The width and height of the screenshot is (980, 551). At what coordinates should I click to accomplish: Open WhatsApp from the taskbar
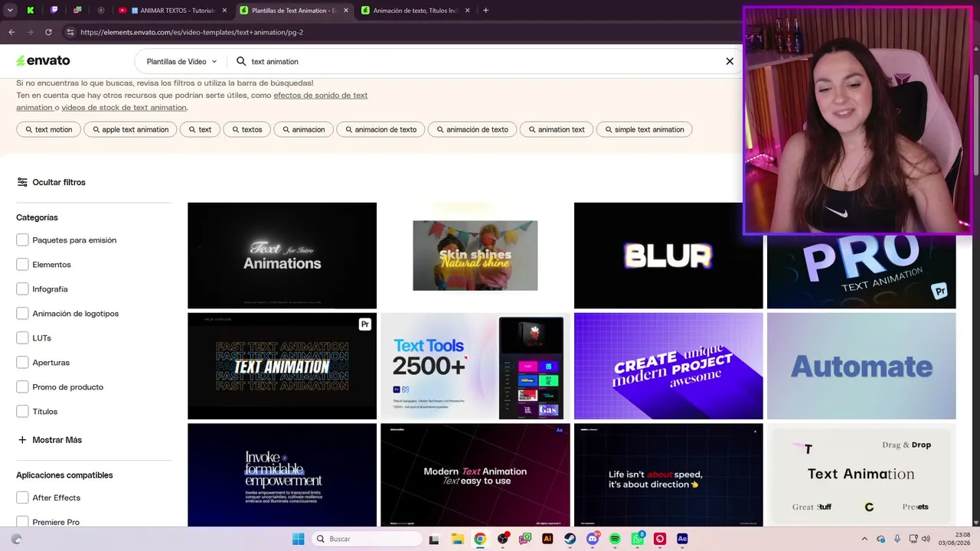(638, 539)
